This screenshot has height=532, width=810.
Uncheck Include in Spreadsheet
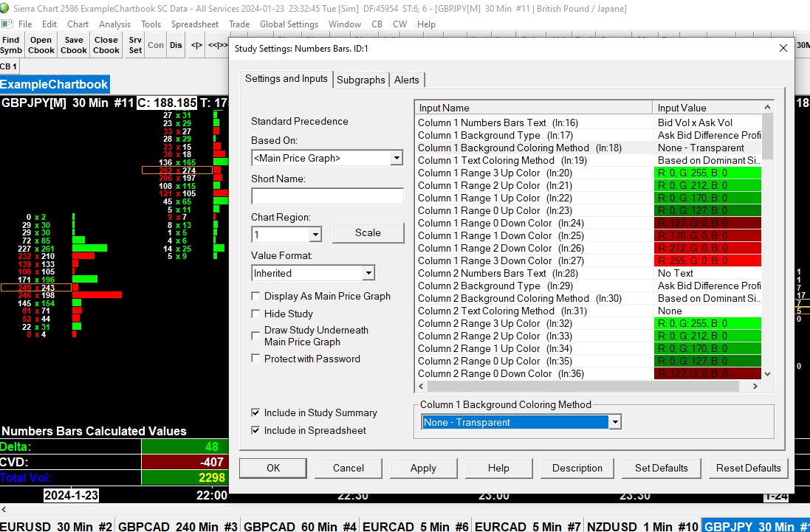[x=255, y=430]
